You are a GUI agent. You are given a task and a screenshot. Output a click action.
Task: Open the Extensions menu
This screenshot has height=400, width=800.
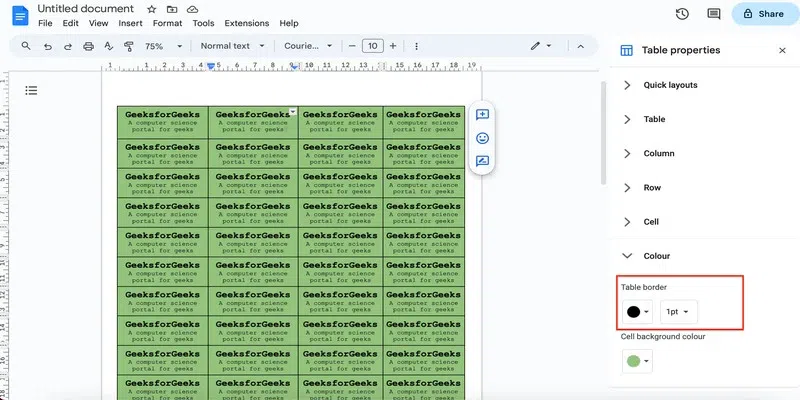tap(246, 23)
